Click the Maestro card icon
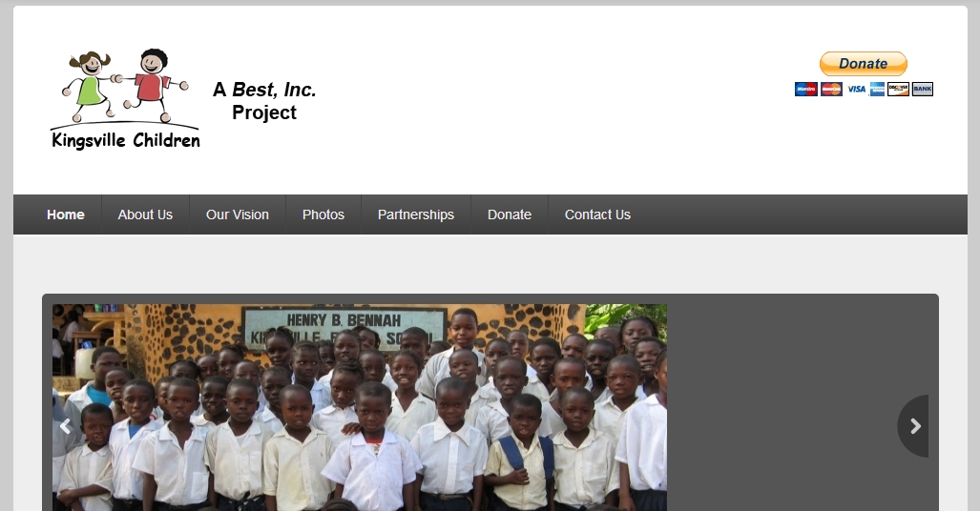Viewport: 980px width, 511px height. 806,90
